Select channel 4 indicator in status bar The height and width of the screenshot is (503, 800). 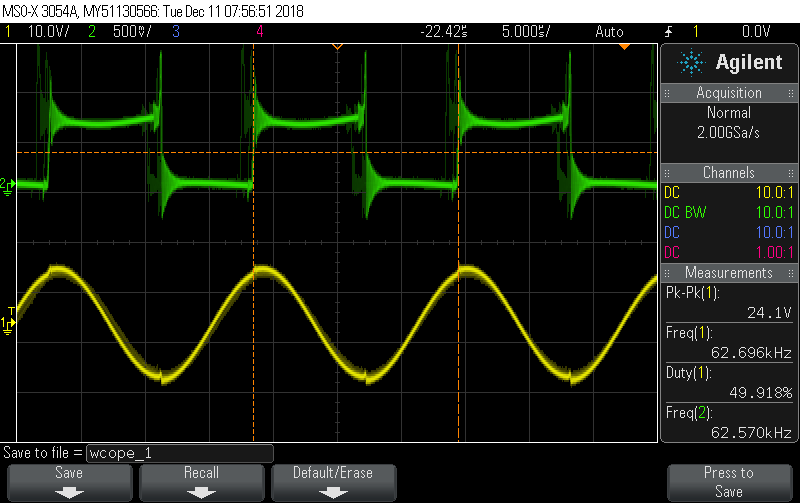coord(260,32)
